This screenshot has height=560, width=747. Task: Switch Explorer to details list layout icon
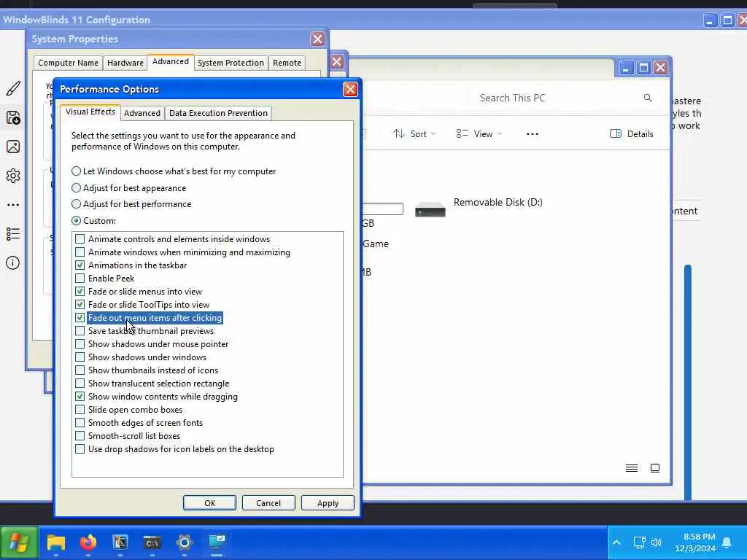pos(632,468)
